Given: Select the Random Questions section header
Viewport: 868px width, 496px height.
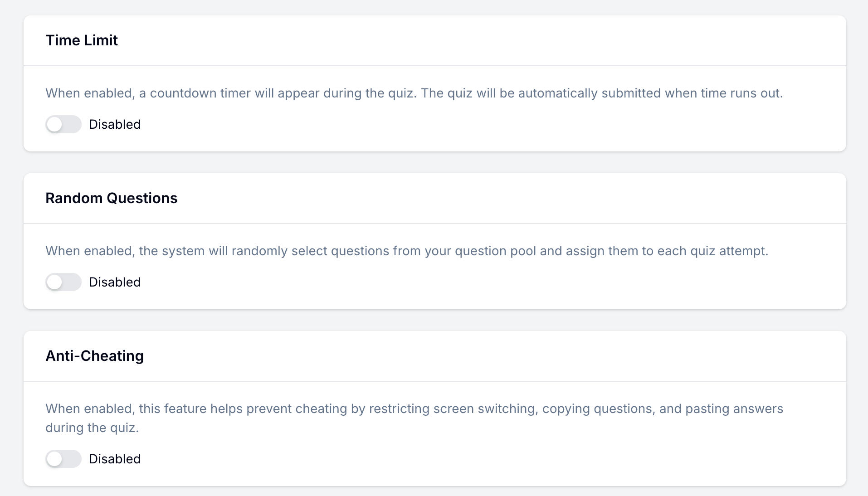Looking at the screenshot, I should coord(112,198).
